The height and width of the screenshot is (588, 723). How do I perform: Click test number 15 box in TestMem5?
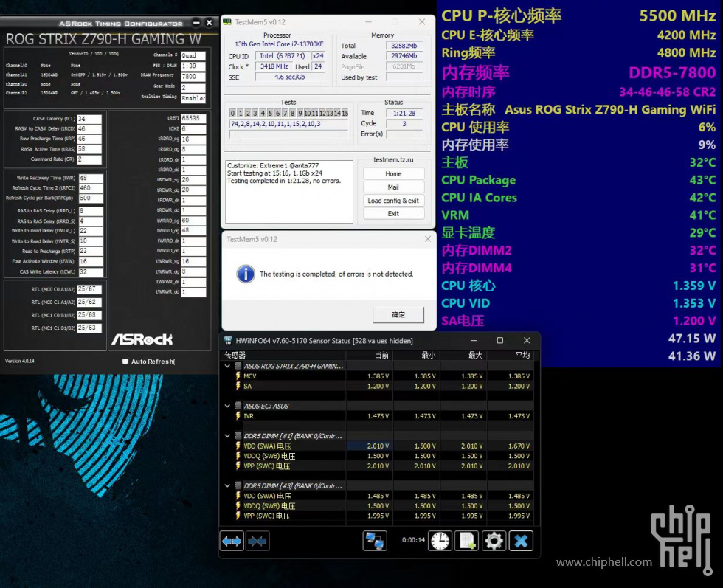[x=345, y=113]
